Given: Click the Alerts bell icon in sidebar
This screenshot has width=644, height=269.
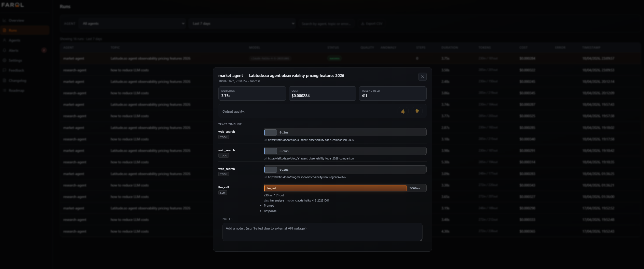Looking at the screenshot, I should [4, 50].
